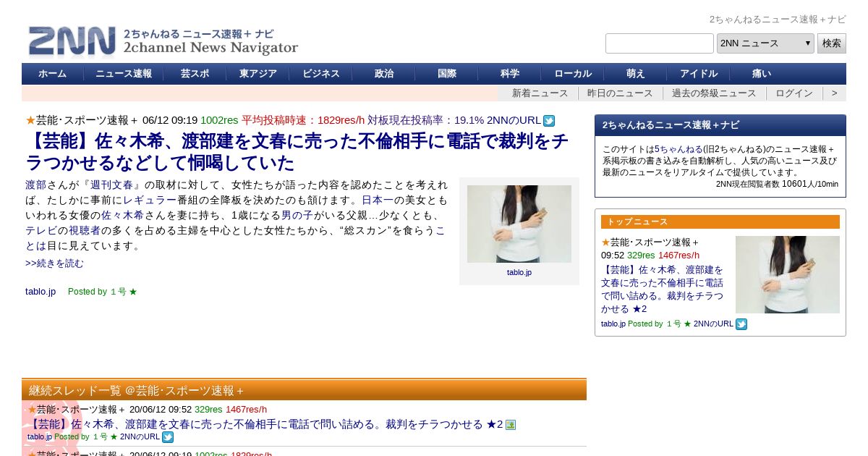This screenshot has width=868, height=456.
Task: Click main article's tablo.jp thumbnail image
Action: pyautogui.click(x=519, y=224)
